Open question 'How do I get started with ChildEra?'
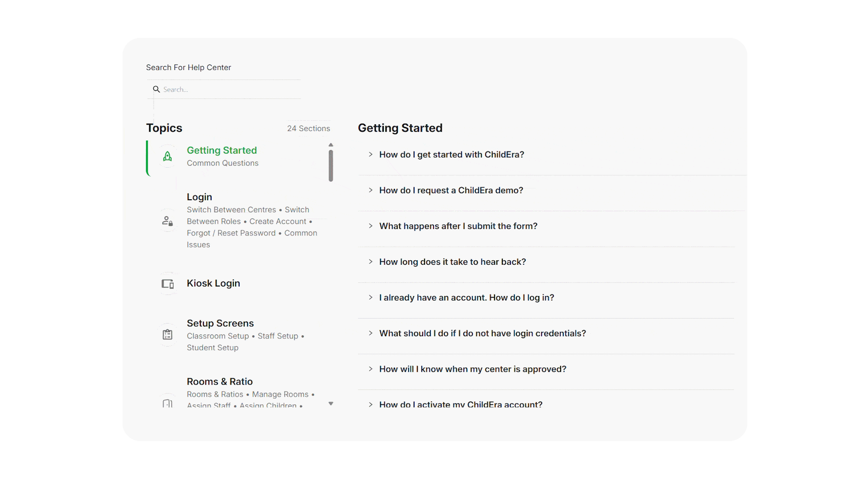This screenshot has height=488, width=868. coord(452,155)
